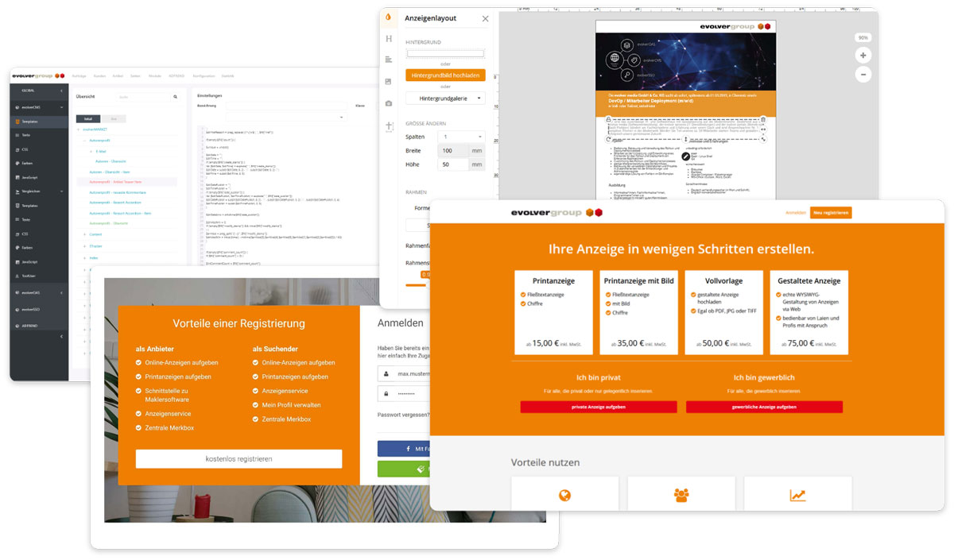This screenshot has width=954, height=560.
Task: Click the search magnifier in Übersicht panel
Action: (x=176, y=97)
